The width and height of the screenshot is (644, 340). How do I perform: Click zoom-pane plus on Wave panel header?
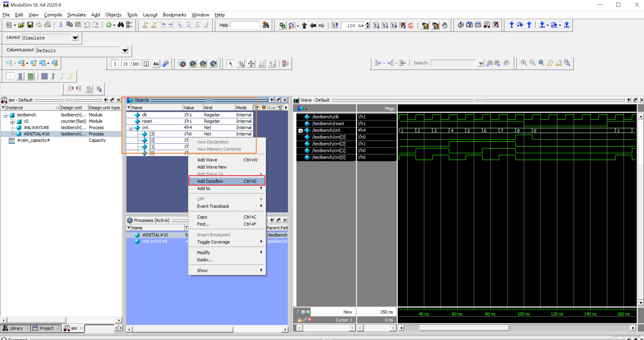(x=629, y=100)
